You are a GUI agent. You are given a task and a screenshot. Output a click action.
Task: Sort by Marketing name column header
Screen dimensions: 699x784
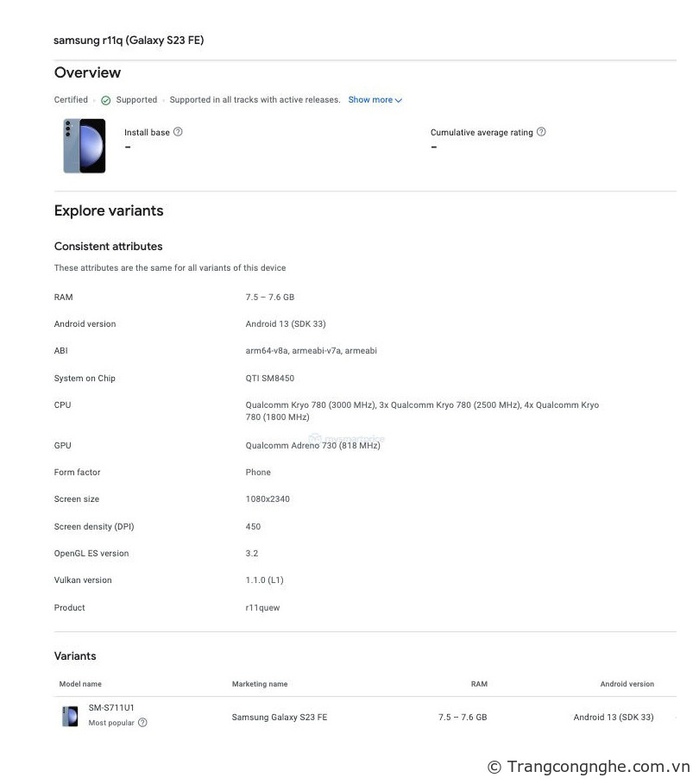pos(260,684)
